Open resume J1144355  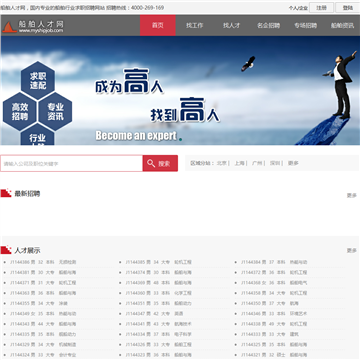(x=39, y=304)
